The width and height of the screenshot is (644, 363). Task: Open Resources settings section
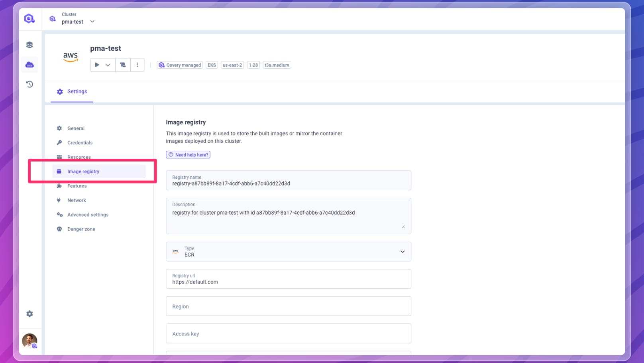79,157
